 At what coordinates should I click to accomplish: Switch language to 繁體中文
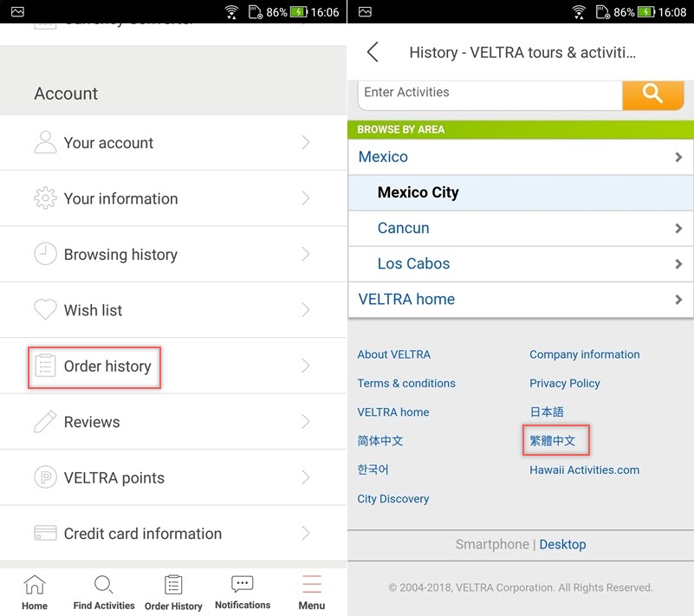coord(553,441)
